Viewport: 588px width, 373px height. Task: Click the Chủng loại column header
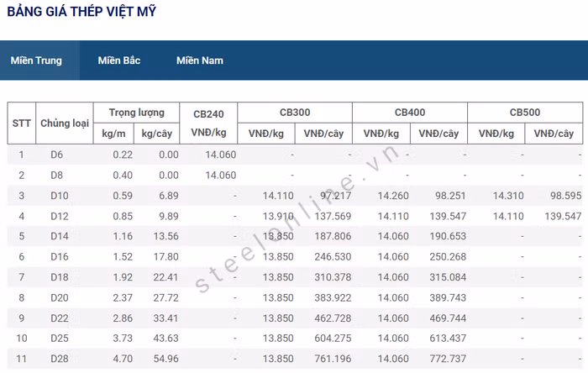click(x=65, y=123)
